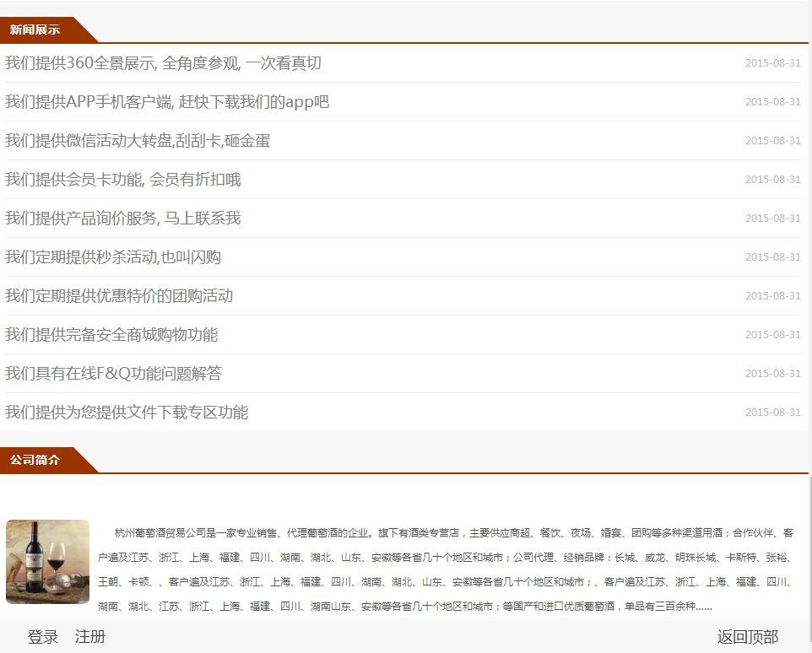
Task: Click the wine bottle thumbnail image
Action: click(47, 562)
